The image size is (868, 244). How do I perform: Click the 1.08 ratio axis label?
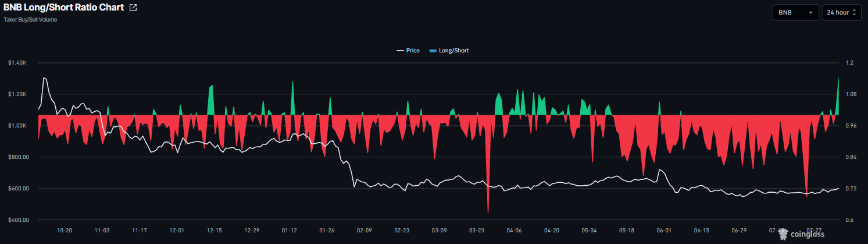[x=851, y=94]
